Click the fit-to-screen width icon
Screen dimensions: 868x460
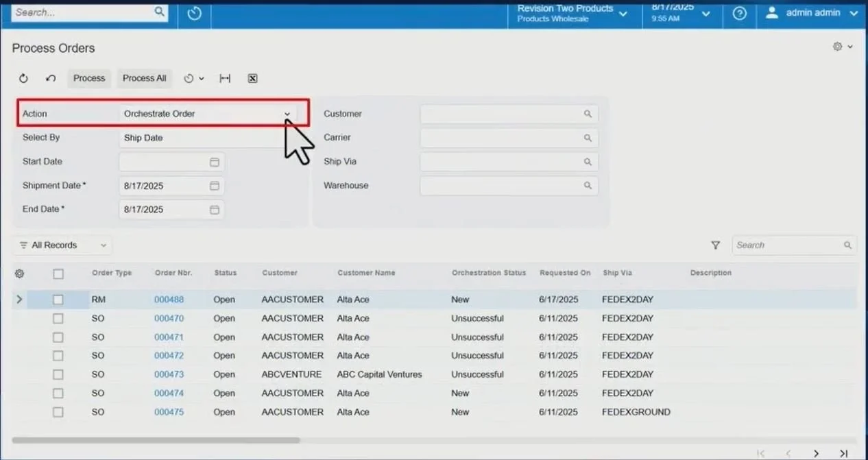(225, 78)
